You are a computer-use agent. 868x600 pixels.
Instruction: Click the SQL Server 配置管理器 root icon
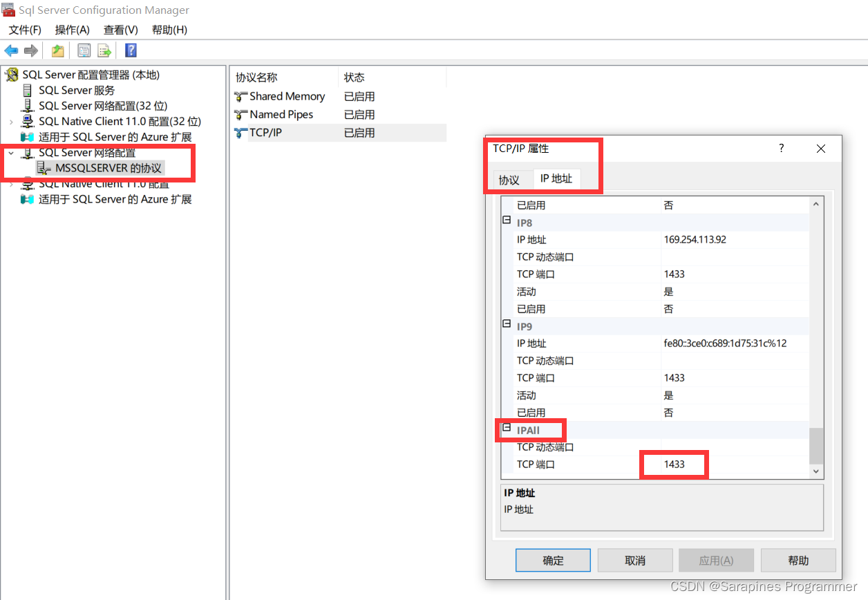point(12,75)
